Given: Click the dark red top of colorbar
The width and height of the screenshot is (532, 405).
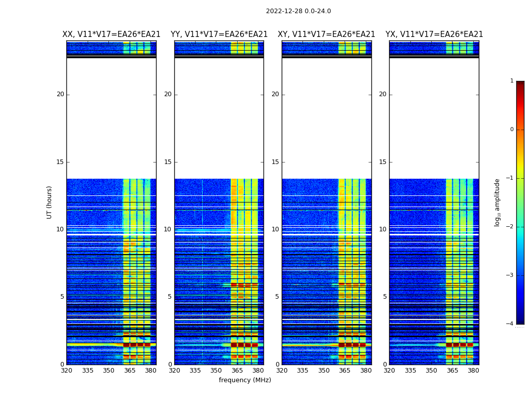Looking at the screenshot, I should click(520, 84).
